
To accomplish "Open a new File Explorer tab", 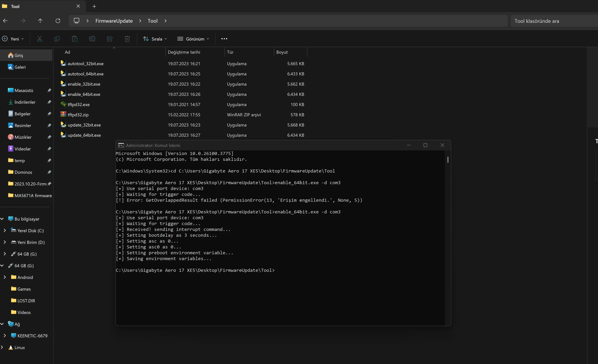I will 94,6.
